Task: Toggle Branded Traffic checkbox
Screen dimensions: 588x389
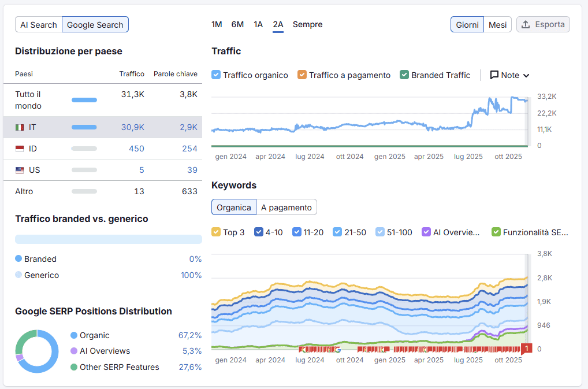Action: tap(404, 75)
